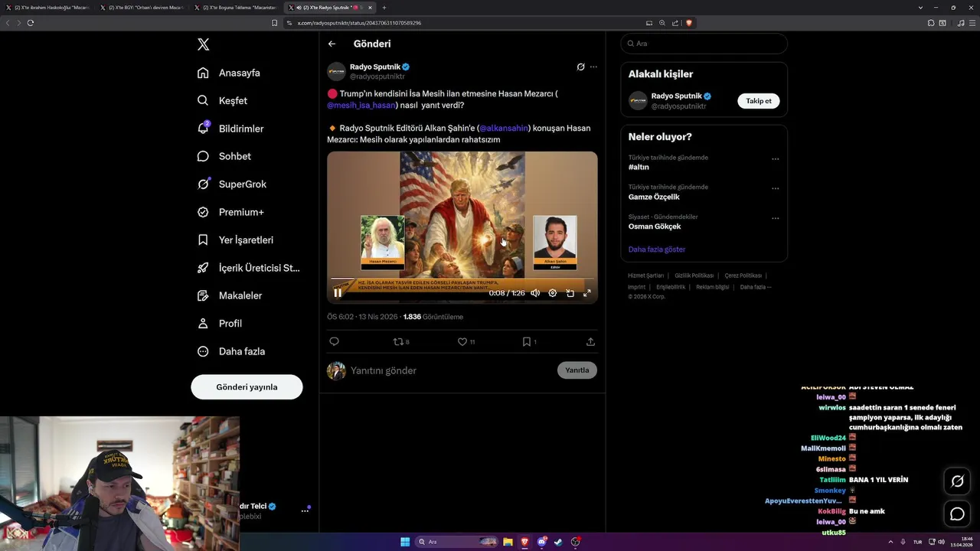Pause the playing video
This screenshot has height=551, width=980.
(338, 293)
